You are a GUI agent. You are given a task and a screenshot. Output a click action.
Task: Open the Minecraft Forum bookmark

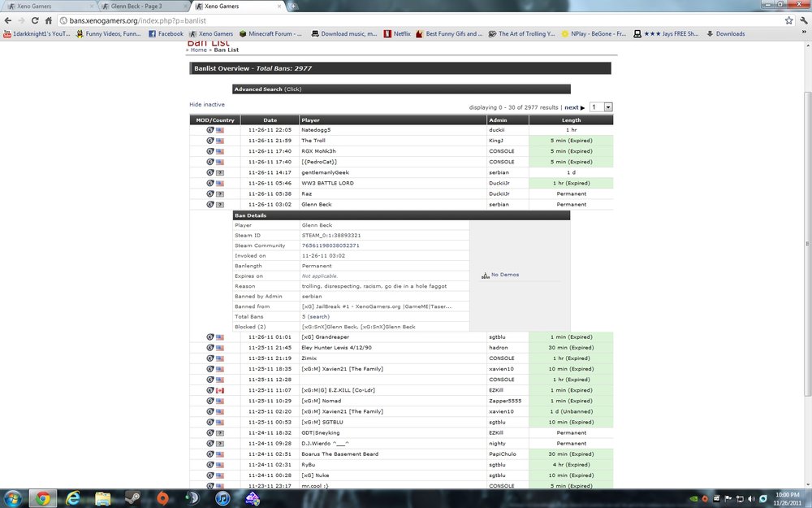[270, 33]
